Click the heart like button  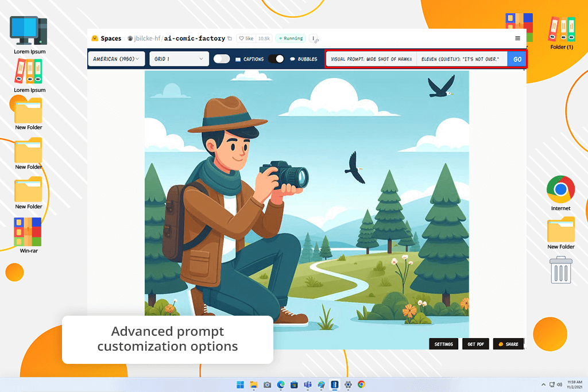pyautogui.click(x=246, y=38)
